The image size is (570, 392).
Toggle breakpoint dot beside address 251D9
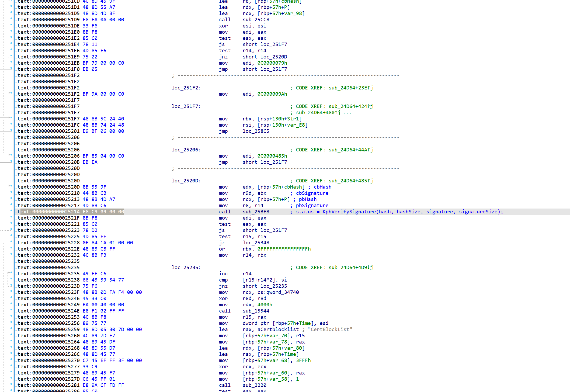click(x=11, y=19)
